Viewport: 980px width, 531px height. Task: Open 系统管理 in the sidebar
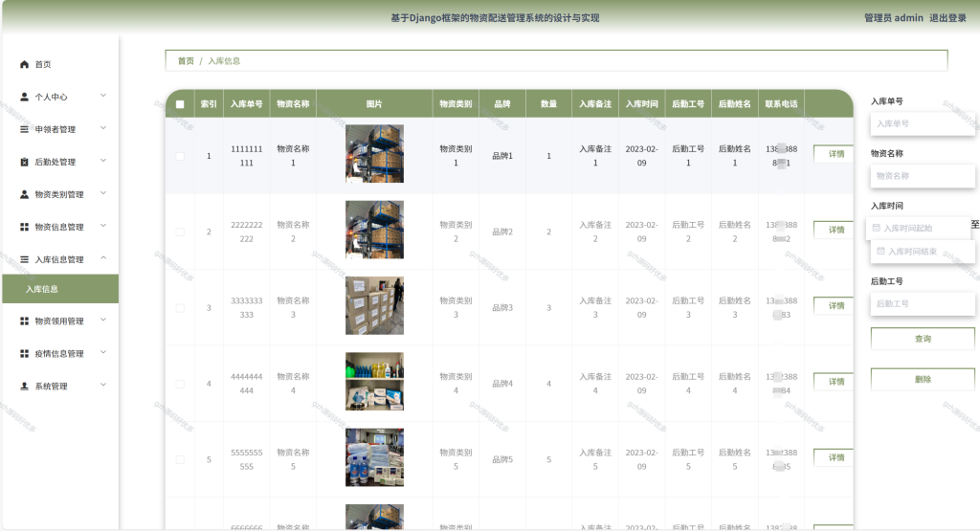click(x=60, y=387)
